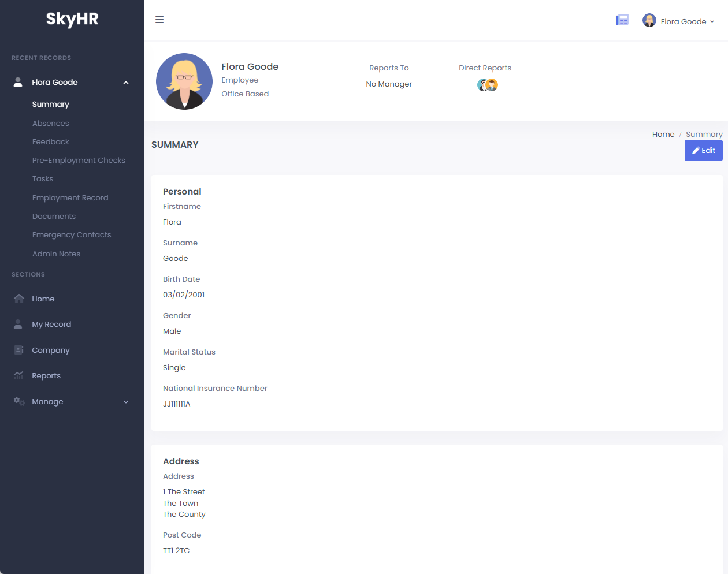Screen dimensions: 728x574
Task: Click the Edit button
Action: click(x=703, y=150)
